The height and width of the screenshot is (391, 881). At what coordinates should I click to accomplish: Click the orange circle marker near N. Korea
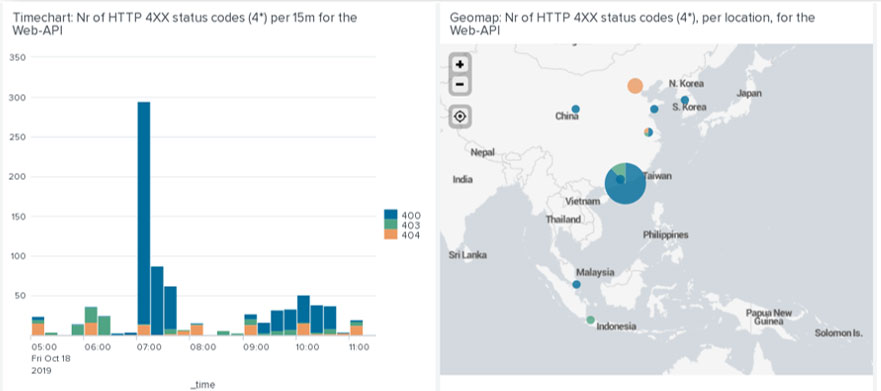(635, 86)
